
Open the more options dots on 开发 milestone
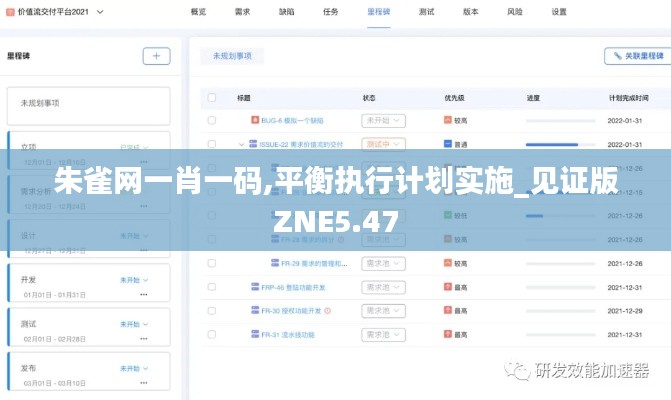pos(144,295)
